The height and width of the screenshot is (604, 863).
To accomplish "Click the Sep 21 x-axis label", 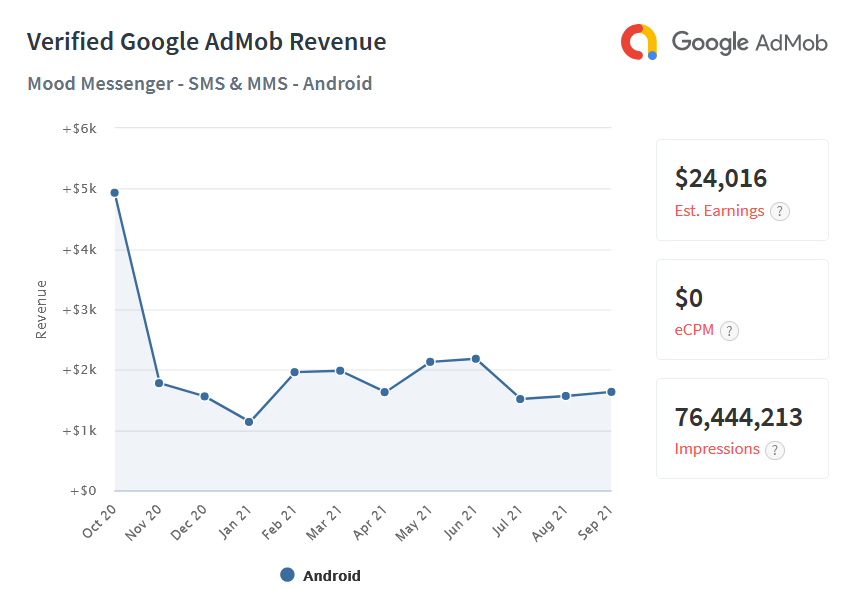I will 595,523.
